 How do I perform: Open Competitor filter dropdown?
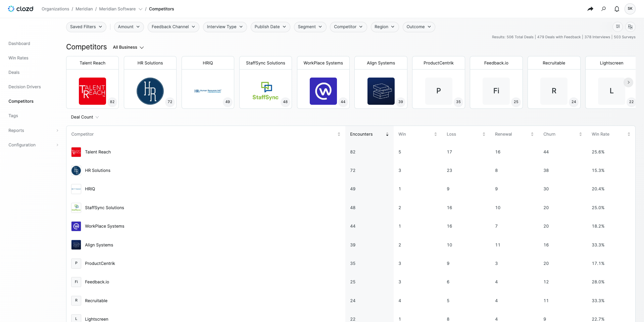348,27
